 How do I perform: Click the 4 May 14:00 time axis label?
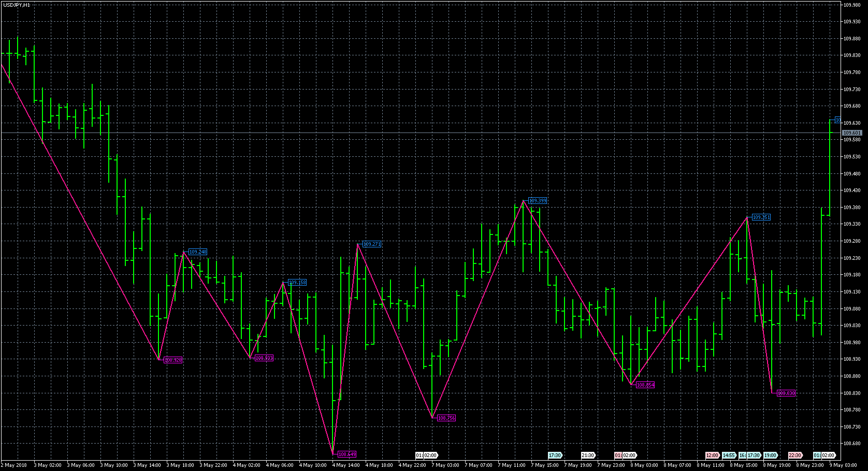tap(346, 465)
